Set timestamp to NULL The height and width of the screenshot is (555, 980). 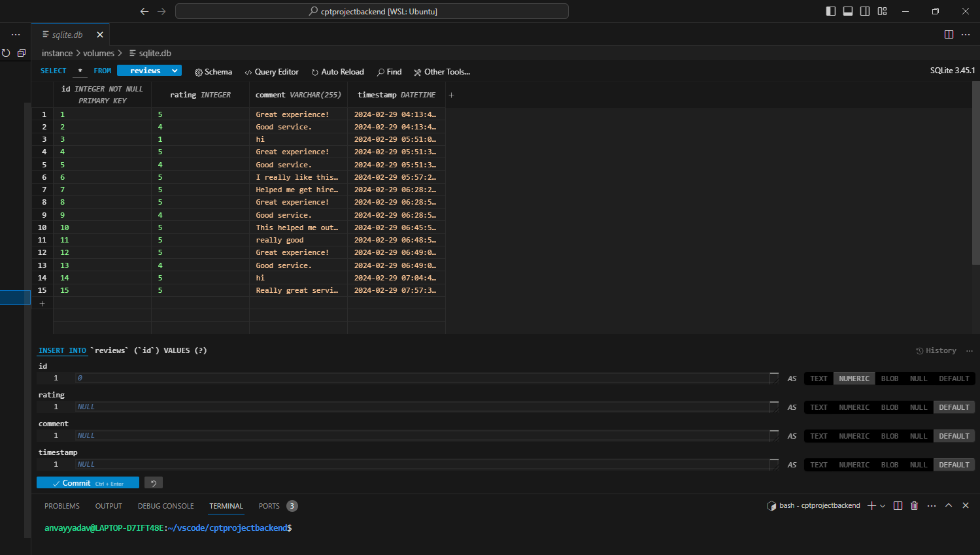(x=919, y=465)
